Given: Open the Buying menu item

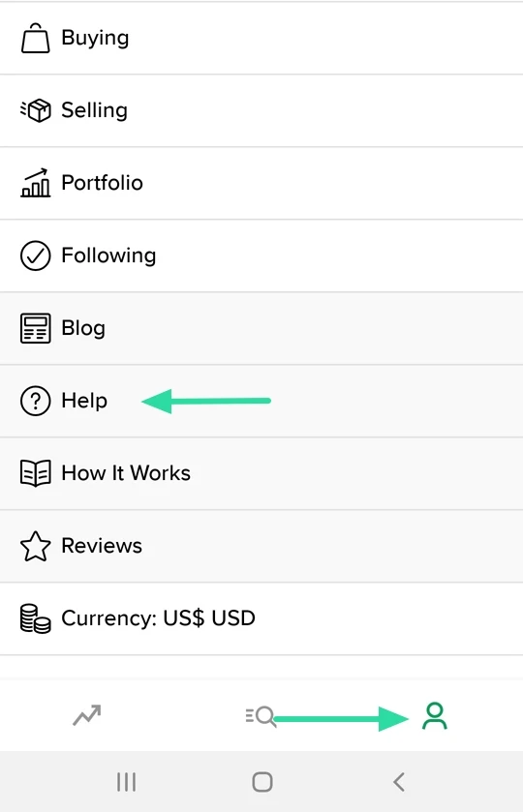Looking at the screenshot, I should tap(261, 39).
